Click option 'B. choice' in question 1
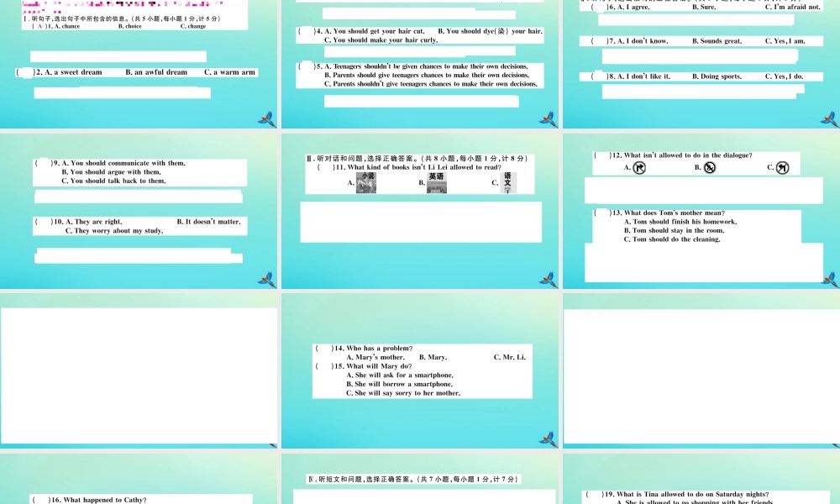This screenshot has width=840, height=504. tap(130, 26)
